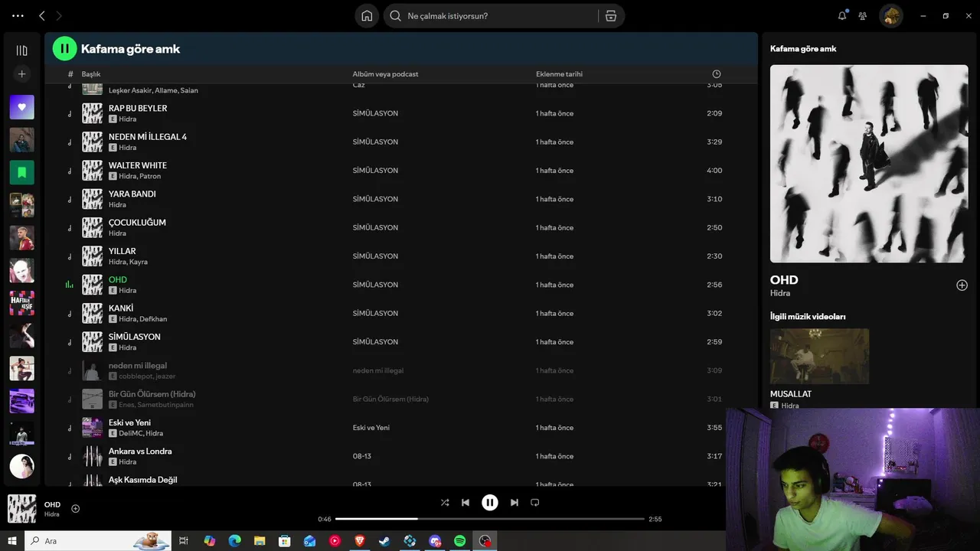
Task: Open Steam from the taskbar
Action: [x=384, y=541]
